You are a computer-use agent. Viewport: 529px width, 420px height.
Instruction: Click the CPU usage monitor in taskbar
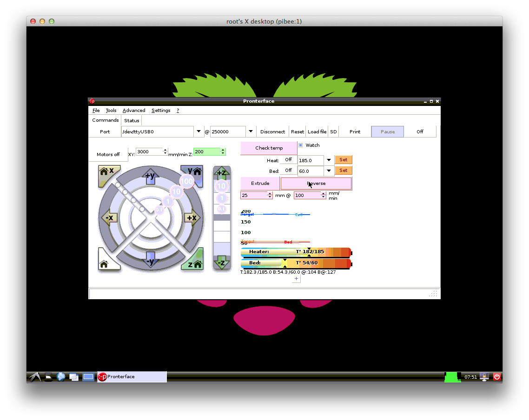(x=453, y=377)
